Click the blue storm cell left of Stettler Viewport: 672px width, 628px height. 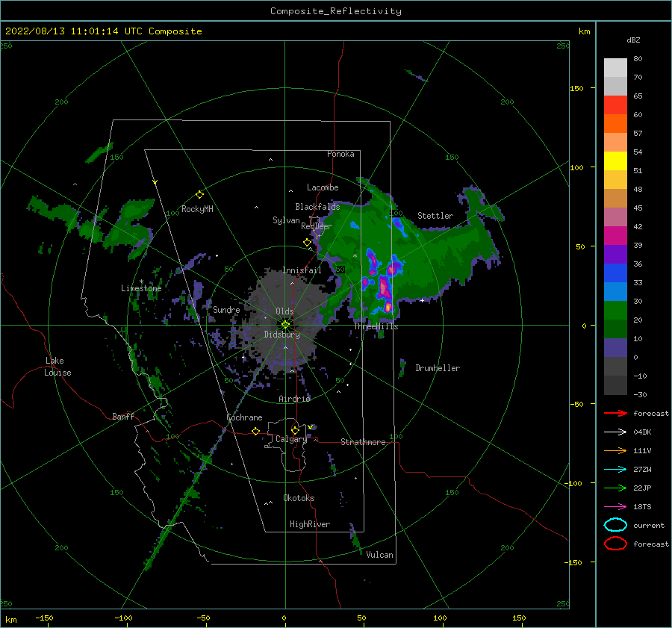click(x=398, y=225)
